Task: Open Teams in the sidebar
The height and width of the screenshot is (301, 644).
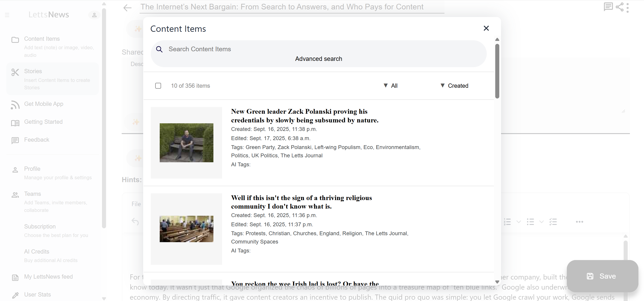Action: pos(53,202)
